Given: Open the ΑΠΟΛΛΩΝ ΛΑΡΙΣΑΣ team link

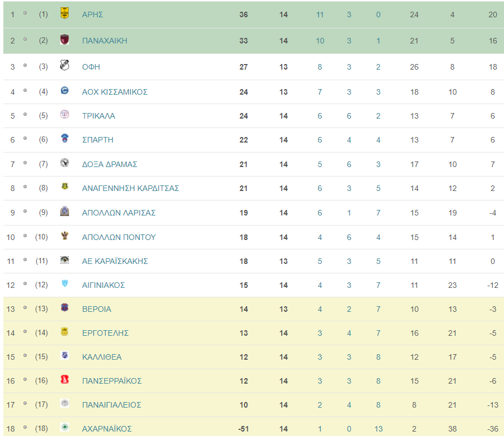Looking at the screenshot, I should tap(119, 213).
